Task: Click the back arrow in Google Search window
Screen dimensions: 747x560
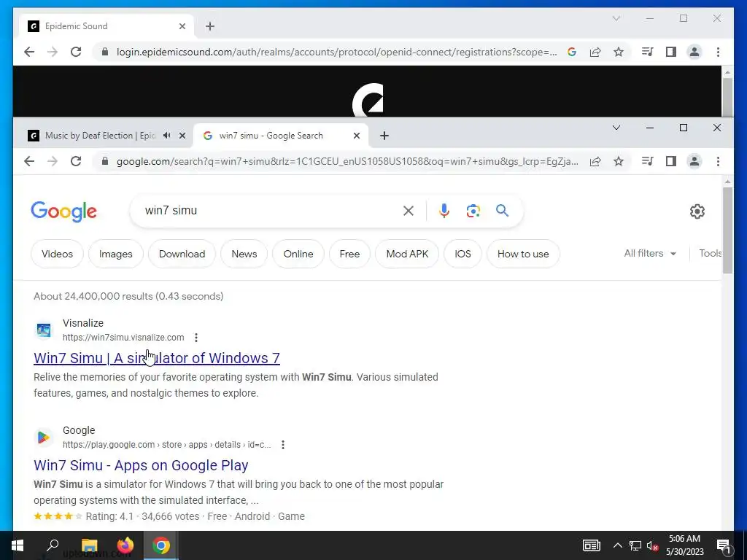Action: click(29, 161)
